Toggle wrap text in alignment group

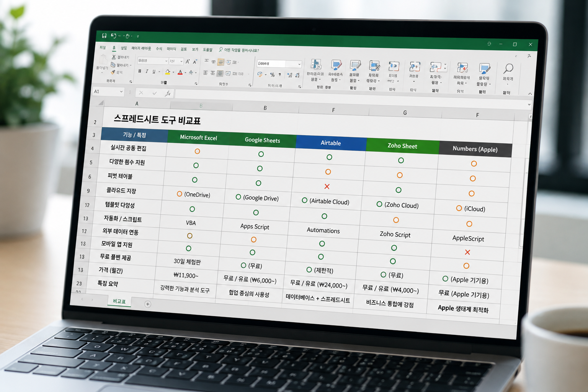(x=229, y=62)
